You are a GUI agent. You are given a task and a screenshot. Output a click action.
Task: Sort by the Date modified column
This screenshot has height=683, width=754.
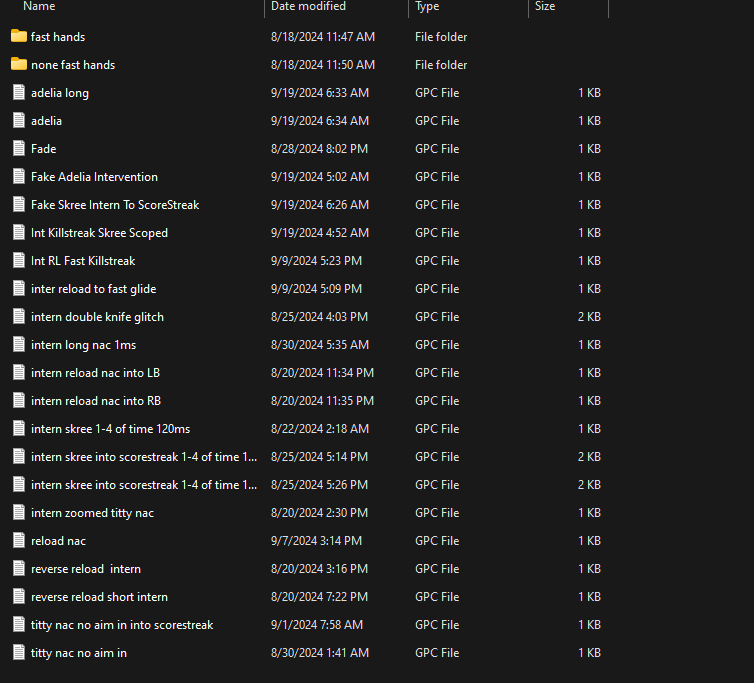coord(308,6)
